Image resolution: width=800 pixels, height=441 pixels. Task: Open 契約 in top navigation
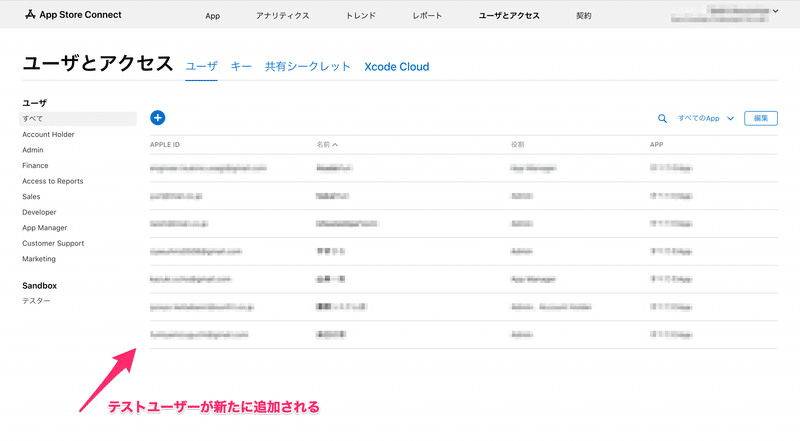pyautogui.click(x=584, y=16)
